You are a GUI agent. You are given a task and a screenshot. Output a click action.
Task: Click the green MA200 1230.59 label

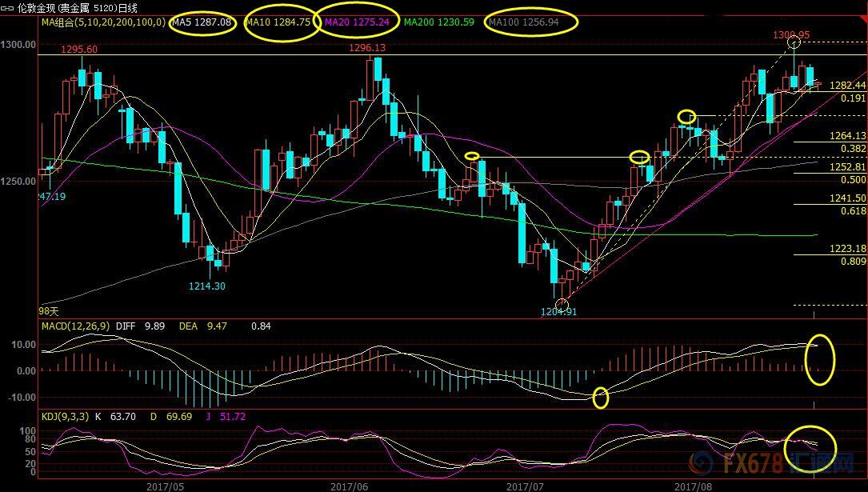438,22
